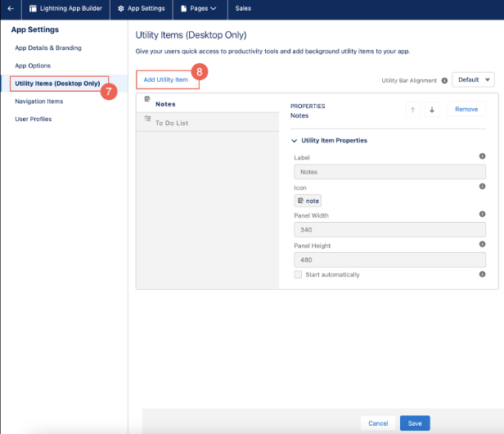Select the Sales tab
The image size is (504, 434).
[243, 9]
